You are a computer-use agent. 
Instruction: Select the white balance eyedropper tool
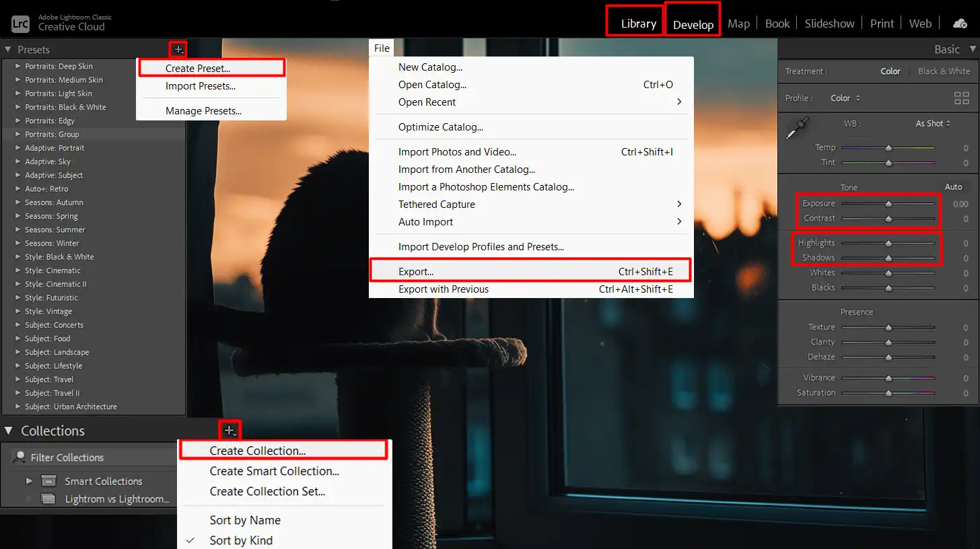[798, 128]
